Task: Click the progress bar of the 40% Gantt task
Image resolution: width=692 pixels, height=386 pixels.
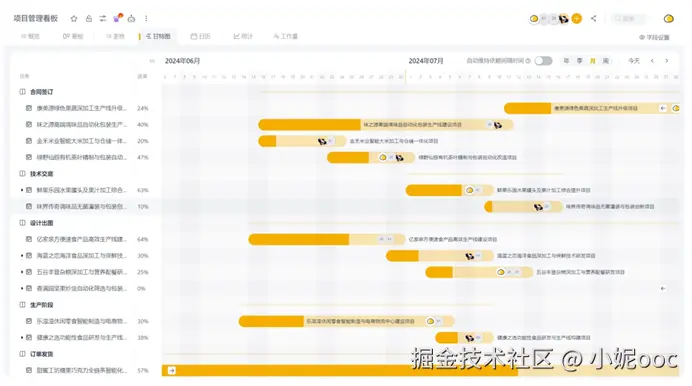Action: click(385, 125)
